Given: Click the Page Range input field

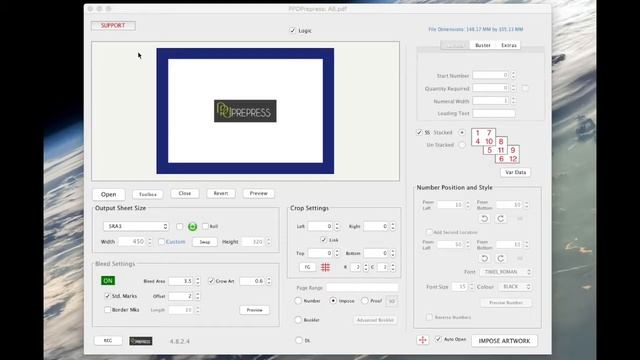Looking at the screenshot, I should [x=362, y=288].
